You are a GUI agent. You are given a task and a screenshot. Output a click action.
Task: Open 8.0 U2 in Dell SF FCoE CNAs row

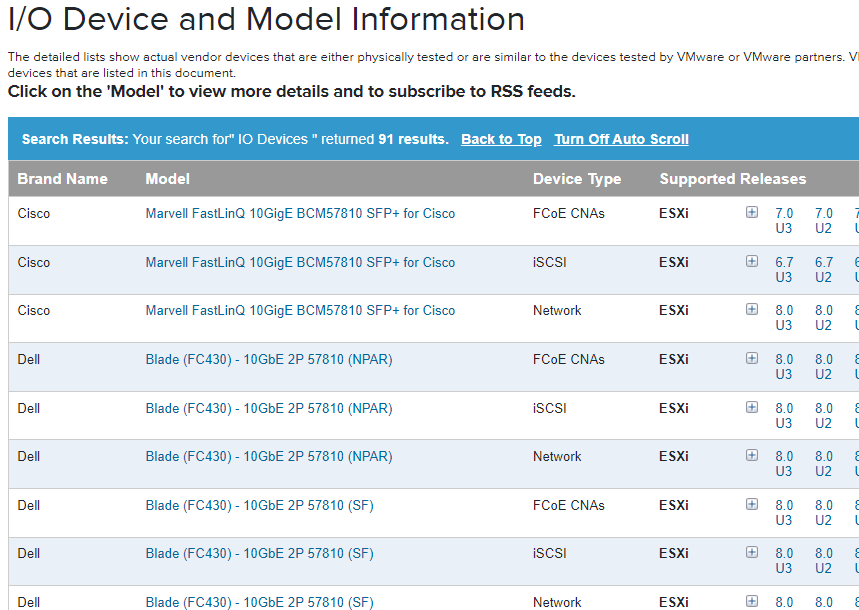pyautogui.click(x=823, y=513)
